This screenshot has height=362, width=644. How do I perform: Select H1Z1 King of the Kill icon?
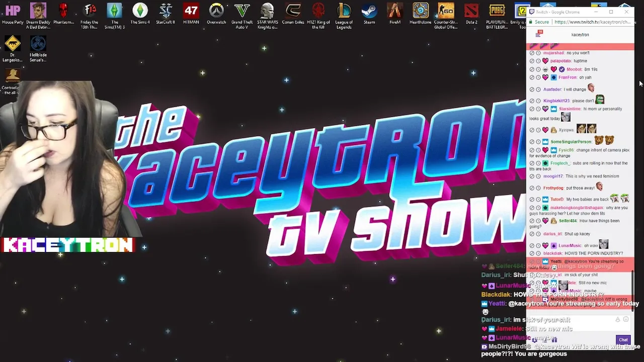318,16
